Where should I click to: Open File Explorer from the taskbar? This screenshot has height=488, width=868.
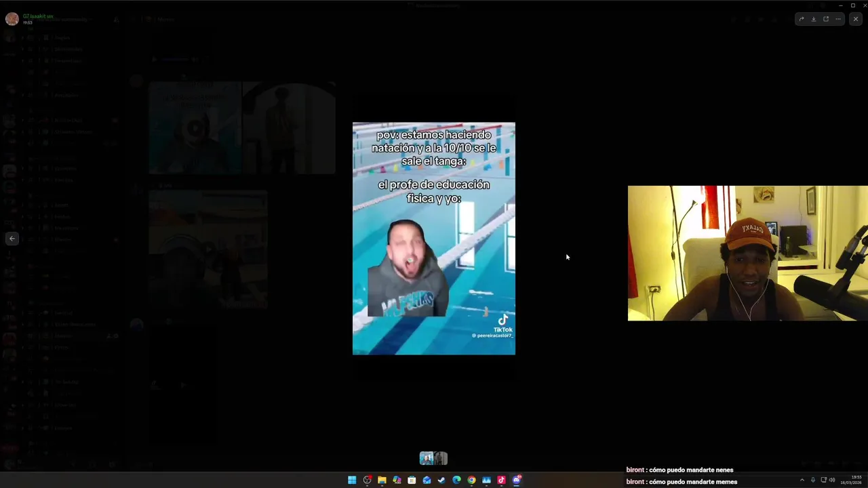click(x=382, y=480)
